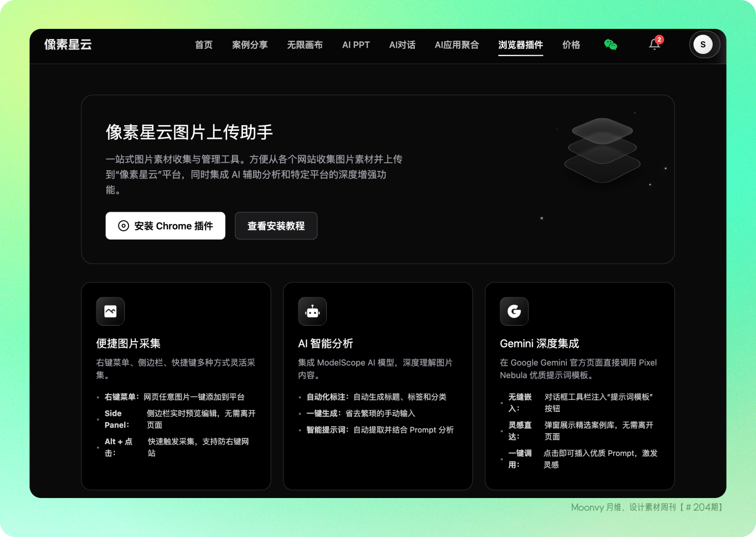Open the notifications bell
Image resolution: width=756 pixels, height=537 pixels.
click(654, 45)
